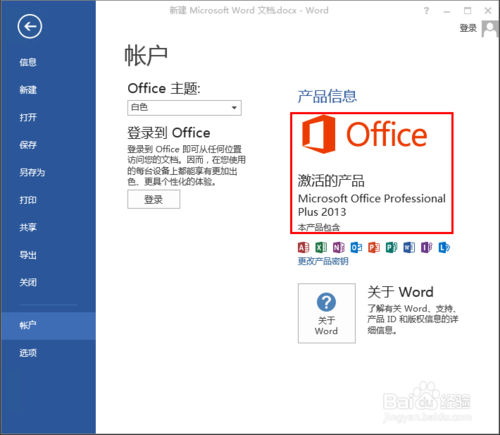Click the 激活的产品 text
The image size is (500, 435).
click(x=331, y=180)
